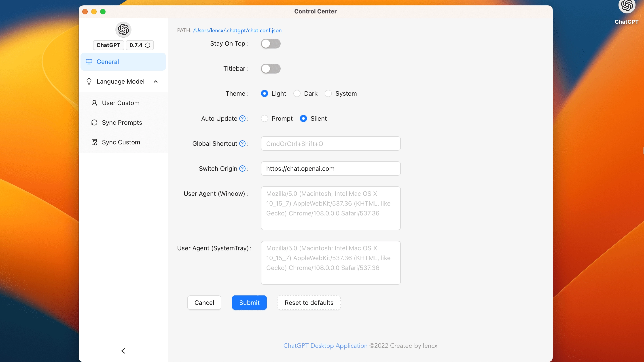The image size is (644, 362).
Task: Click the Global Shortcut help question icon
Action: coord(242,143)
